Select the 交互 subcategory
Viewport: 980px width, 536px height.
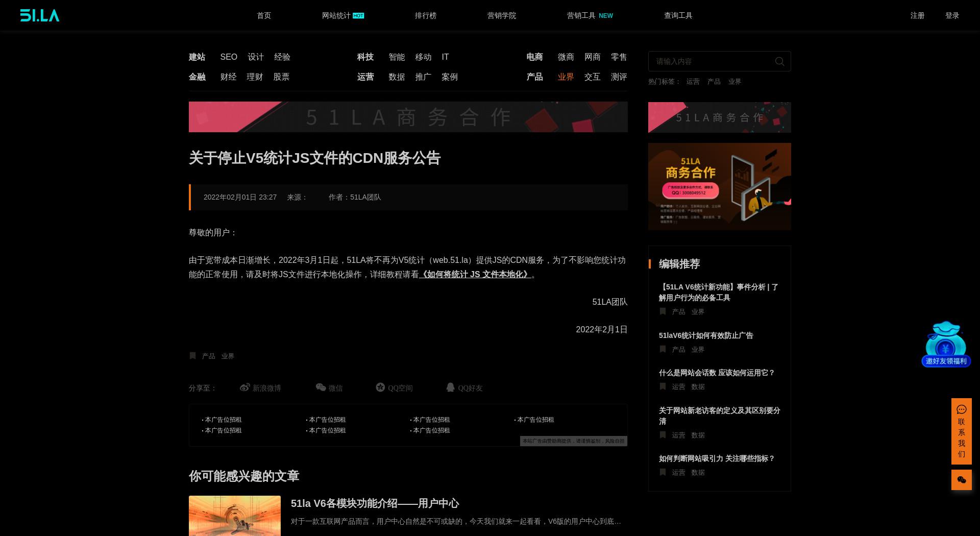click(x=593, y=77)
